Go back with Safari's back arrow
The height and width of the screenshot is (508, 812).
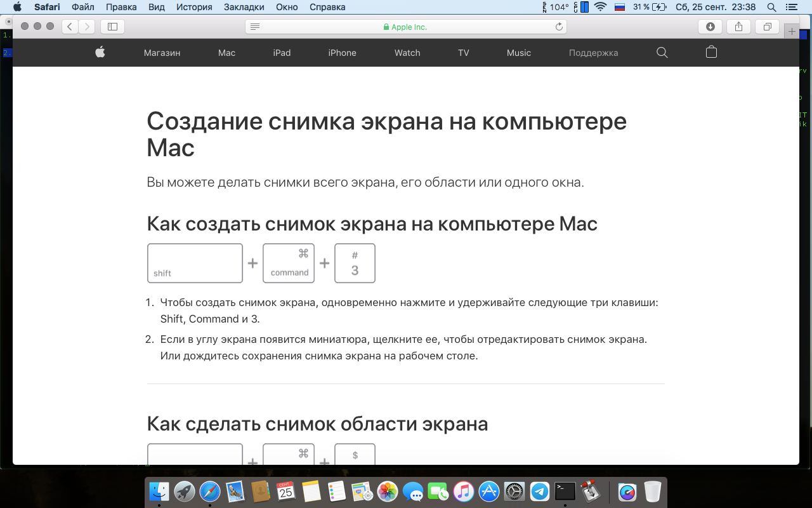click(x=70, y=27)
